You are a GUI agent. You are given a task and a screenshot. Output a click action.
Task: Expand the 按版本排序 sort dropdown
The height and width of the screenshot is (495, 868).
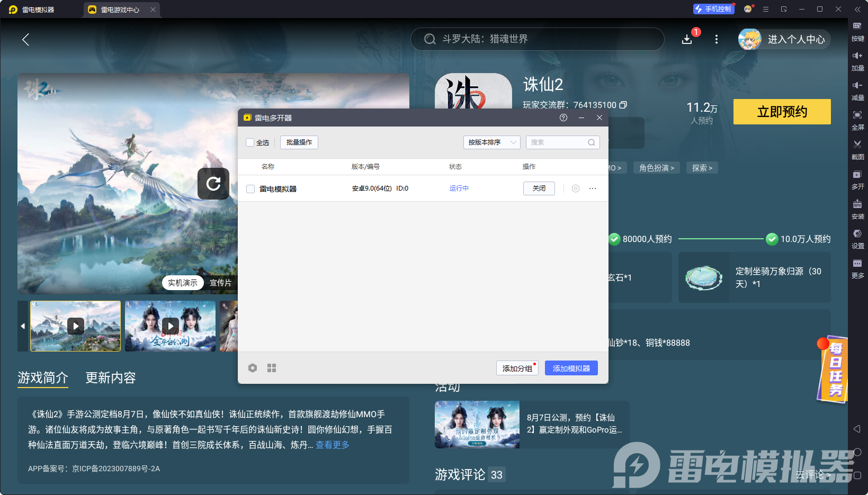pyautogui.click(x=491, y=142)
